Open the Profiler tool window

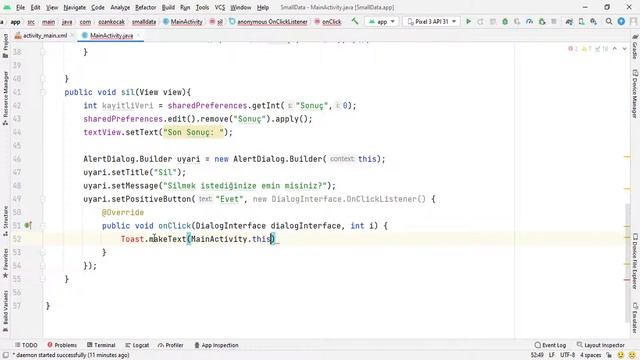(x=171, y=345)
